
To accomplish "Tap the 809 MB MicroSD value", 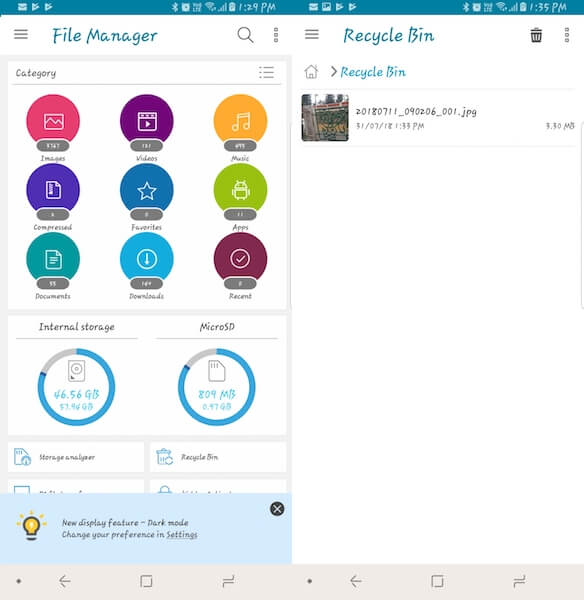I will point(217,394).
